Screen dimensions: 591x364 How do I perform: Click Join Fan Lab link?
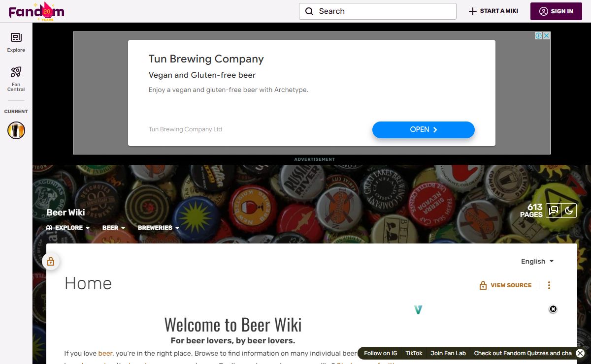coord(448,353)
